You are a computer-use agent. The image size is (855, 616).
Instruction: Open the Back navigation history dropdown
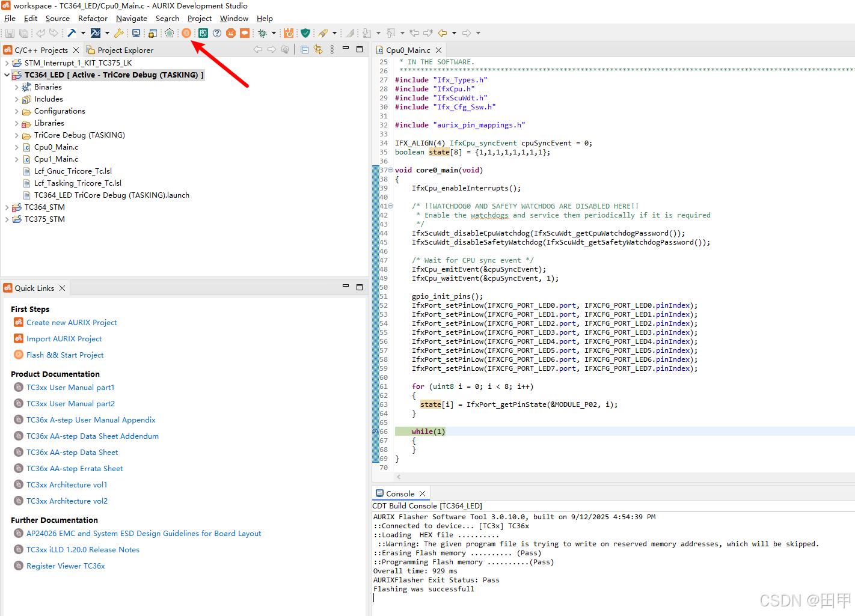pyautogui.click(x=454, y=33)
